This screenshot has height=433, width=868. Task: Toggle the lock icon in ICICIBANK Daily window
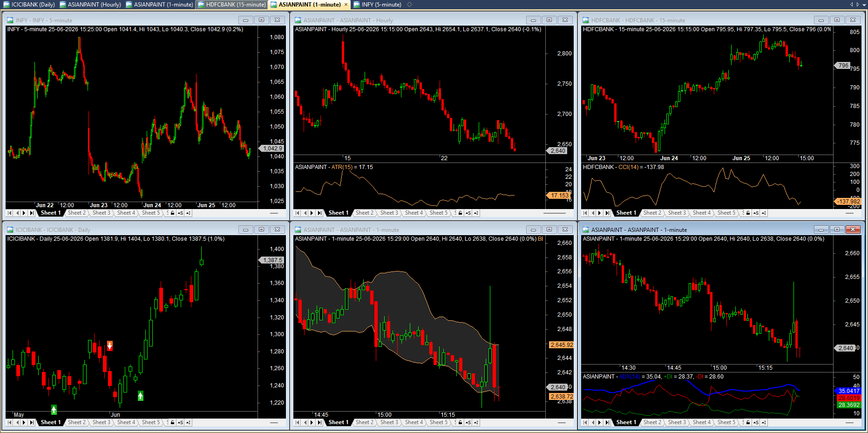[x=173, y=422]
